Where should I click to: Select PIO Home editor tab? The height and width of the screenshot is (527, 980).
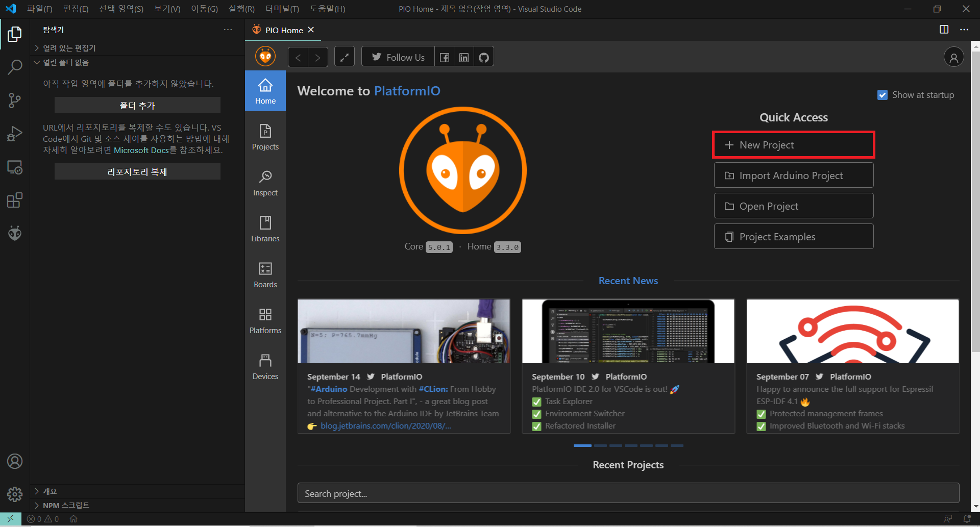click(x=284, y=30)
